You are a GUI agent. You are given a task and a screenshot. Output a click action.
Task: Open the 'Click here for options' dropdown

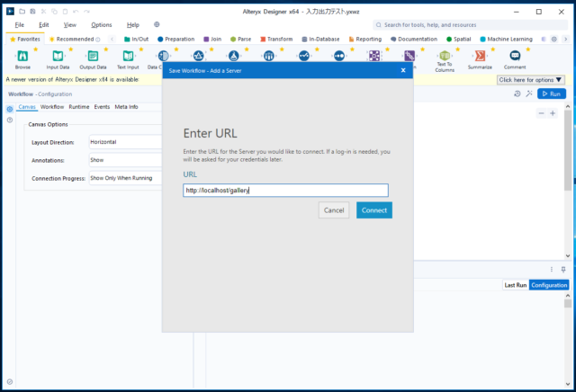click(x=530, y=80)
